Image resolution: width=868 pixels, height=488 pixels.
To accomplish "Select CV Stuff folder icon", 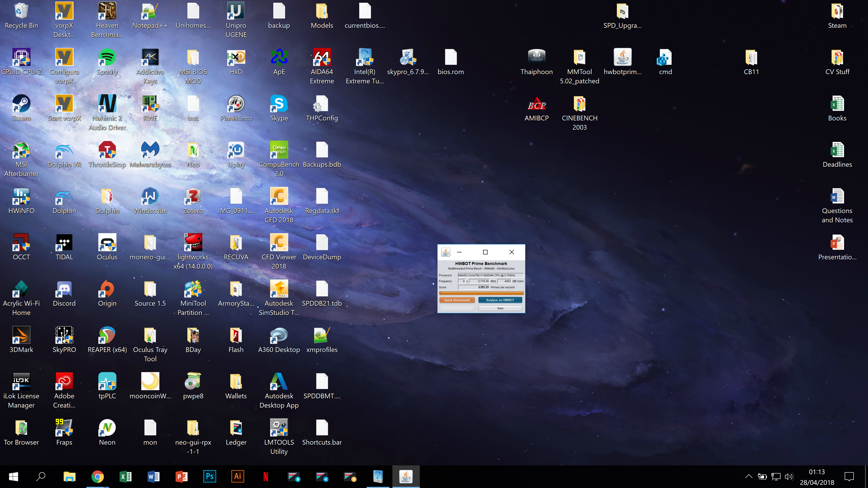I will pyautogui.click(x=837, y=62).
